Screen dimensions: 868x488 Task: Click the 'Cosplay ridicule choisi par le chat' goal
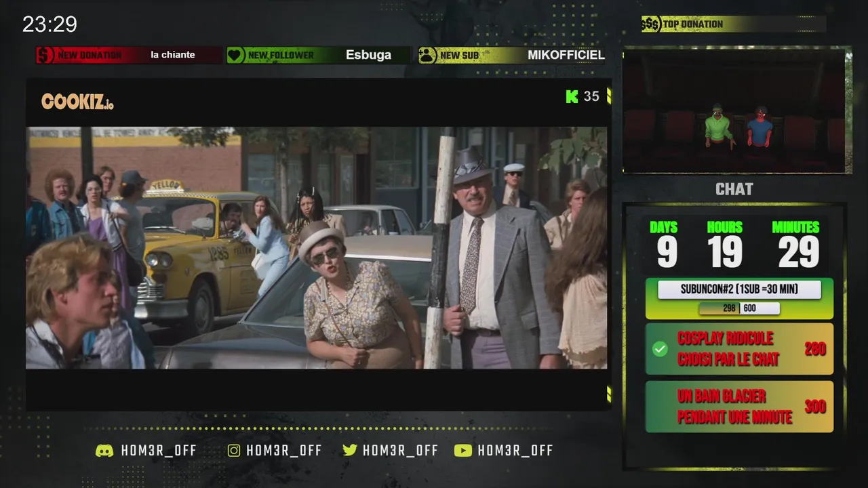[x=739, y=349]
